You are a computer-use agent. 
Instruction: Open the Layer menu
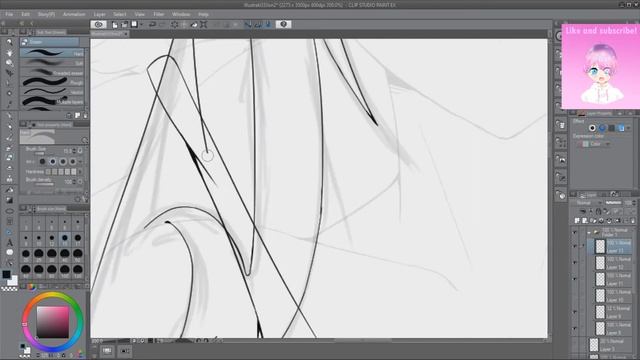pyautogui.click(x=100, y=14)
